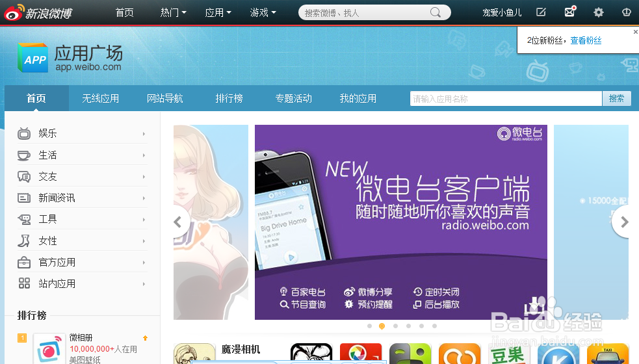Open the messages envelope icon

[569, 12]
